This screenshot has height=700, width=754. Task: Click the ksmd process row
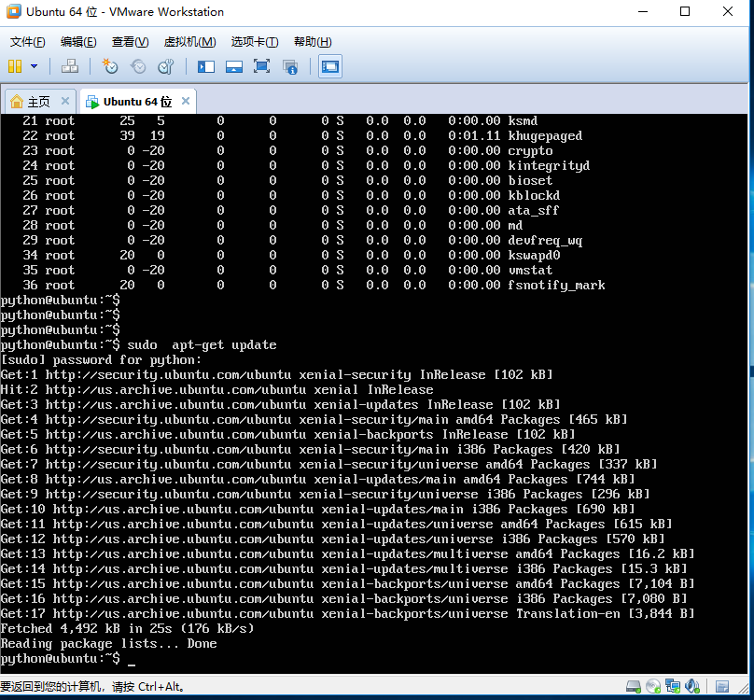pos(280,121)
